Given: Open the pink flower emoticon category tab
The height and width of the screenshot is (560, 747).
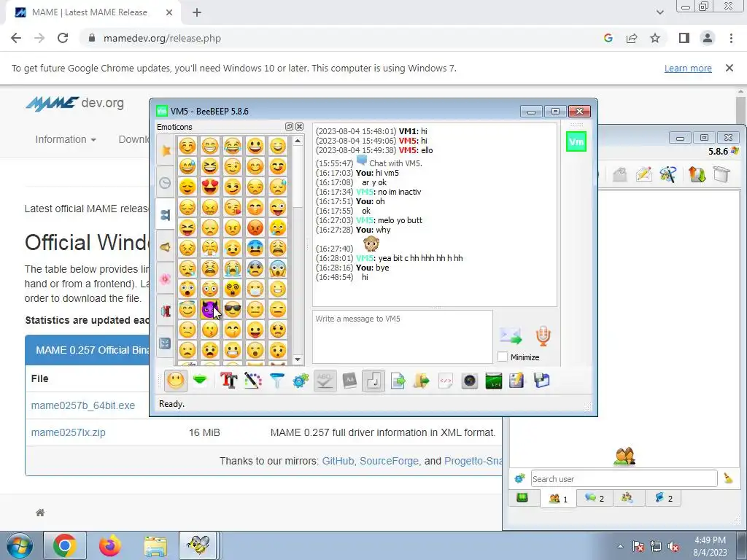Looking at the screenshot, I should [166, 279].
